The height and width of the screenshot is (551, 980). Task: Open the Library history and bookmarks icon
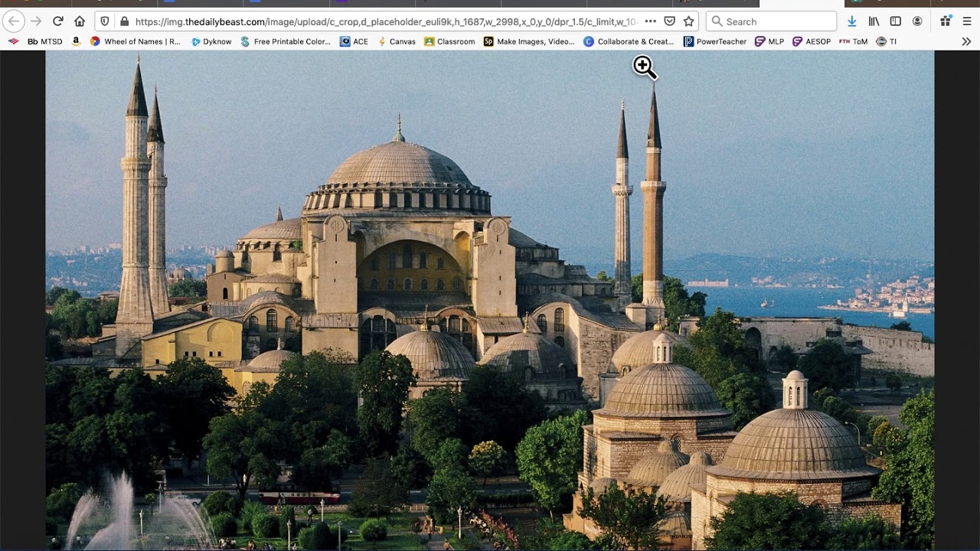874,21
